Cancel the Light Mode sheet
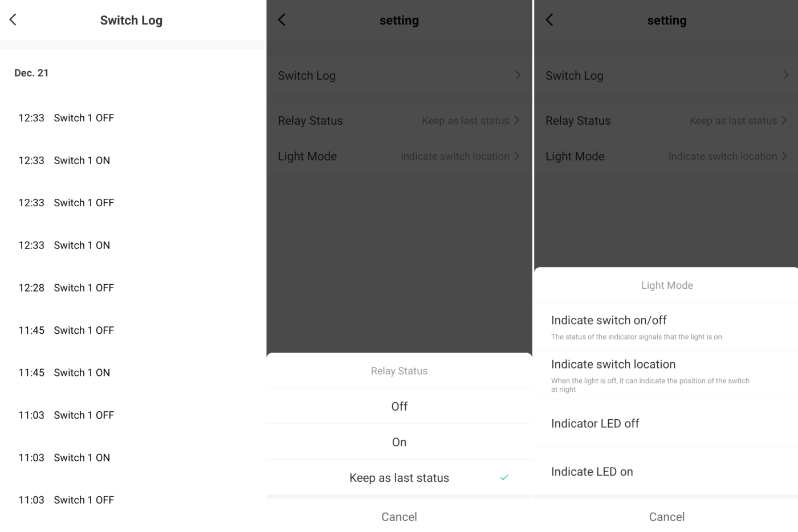798x532 pixels. (666, 517)
